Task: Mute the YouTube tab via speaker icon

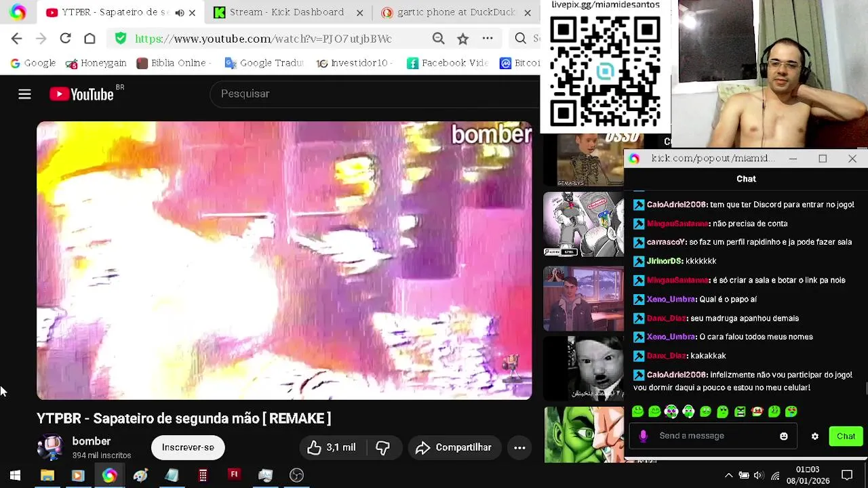Action: 179,12
